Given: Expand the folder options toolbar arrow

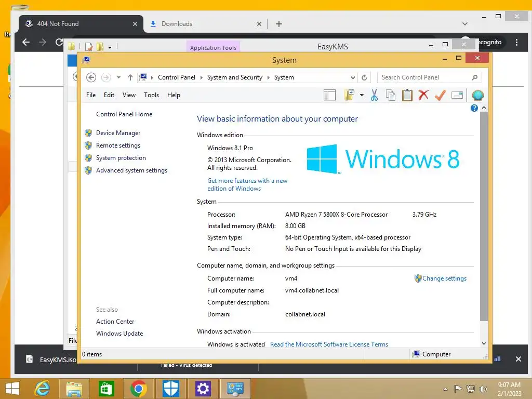Looking at the screenshot, I should [x=362, y=96].
